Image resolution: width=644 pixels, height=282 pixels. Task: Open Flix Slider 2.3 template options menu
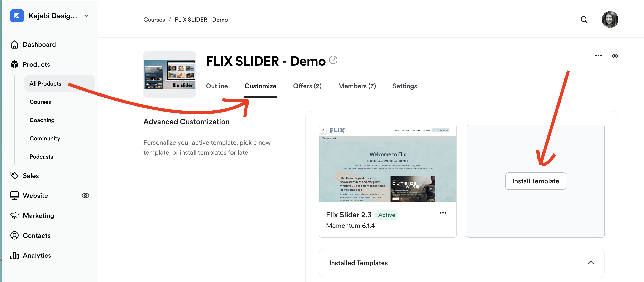click(443, 213)
